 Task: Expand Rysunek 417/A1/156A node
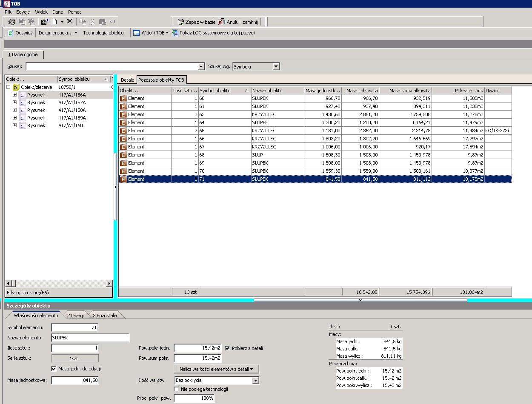14,95
